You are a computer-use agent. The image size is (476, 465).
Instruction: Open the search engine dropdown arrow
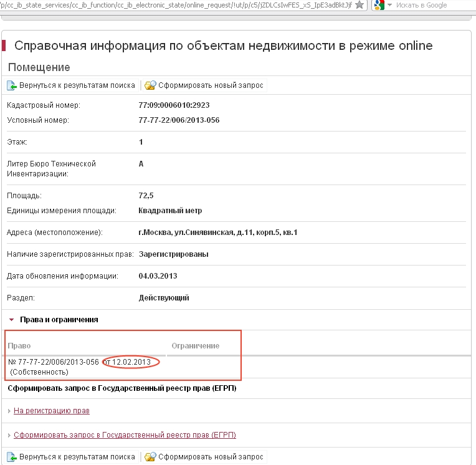tap(389, 5)
